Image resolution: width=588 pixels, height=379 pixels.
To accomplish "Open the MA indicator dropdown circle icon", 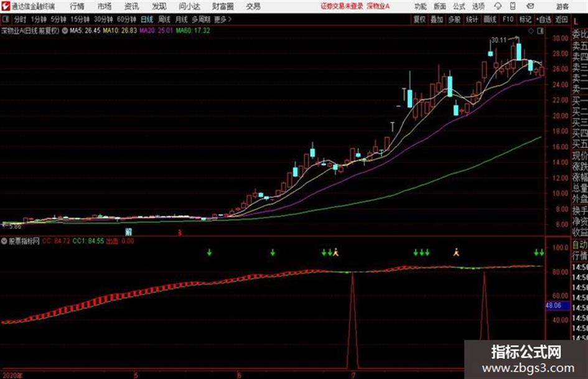I will [65, 30].
